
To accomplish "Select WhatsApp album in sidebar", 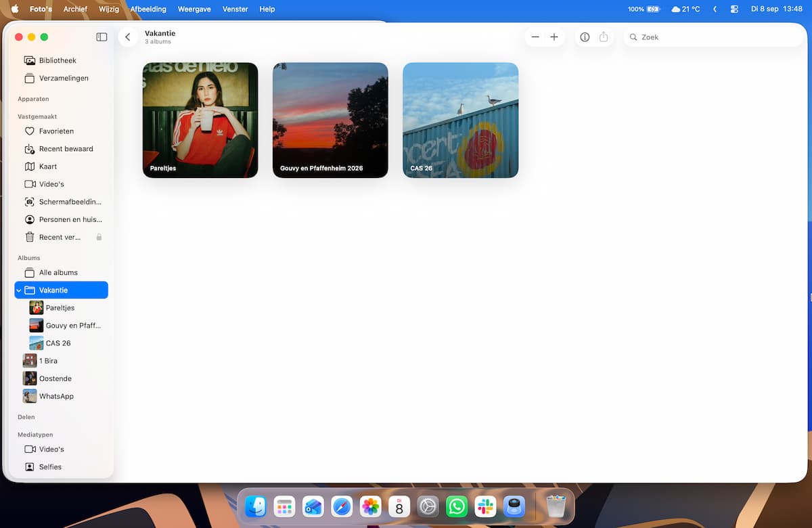I will point(61,396).
